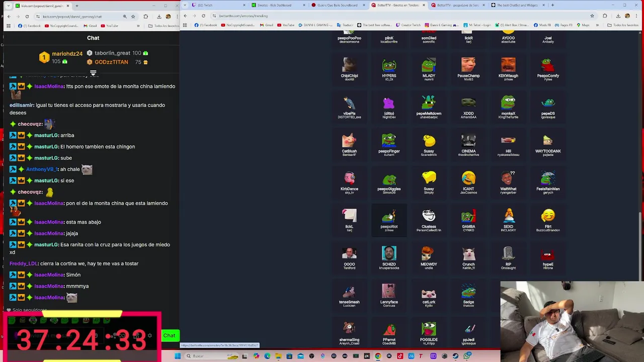Open the POGSLIDE emote
This screenshot has height=362, width=644.
pos(429,333)
